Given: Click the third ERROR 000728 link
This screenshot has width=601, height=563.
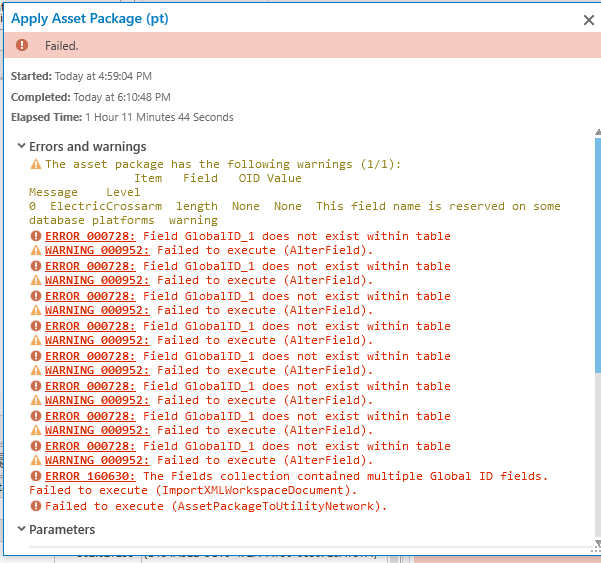Looking at the screenshot, I should click(90, 296).
